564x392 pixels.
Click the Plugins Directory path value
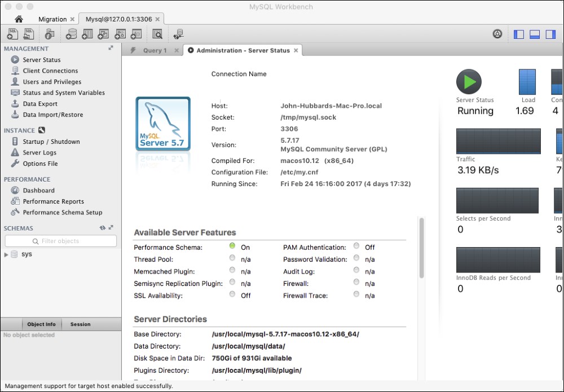click(257, 371)
